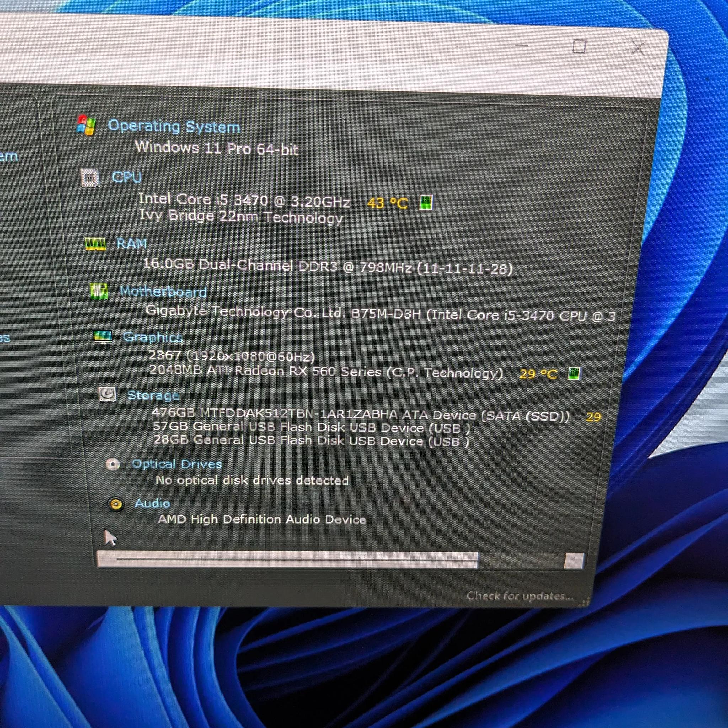Click the resize grip near Check for updates

[x=584, y=602]
